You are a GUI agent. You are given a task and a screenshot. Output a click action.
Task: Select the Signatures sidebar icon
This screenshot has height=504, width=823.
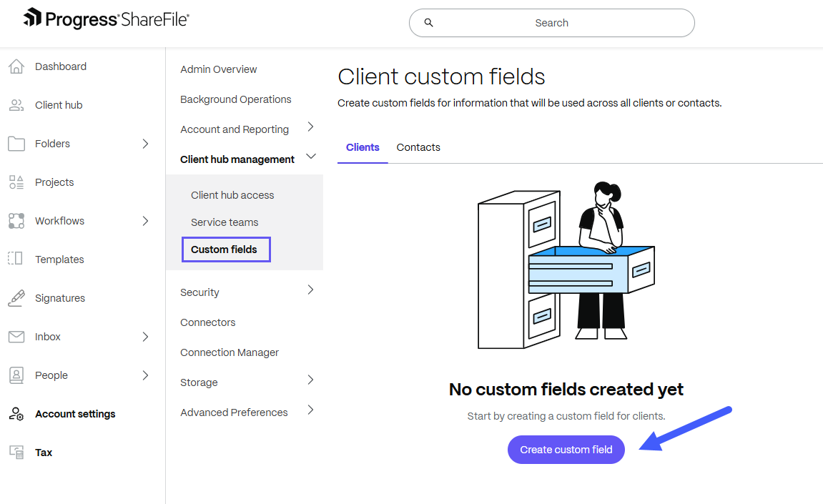pos(16,297)
